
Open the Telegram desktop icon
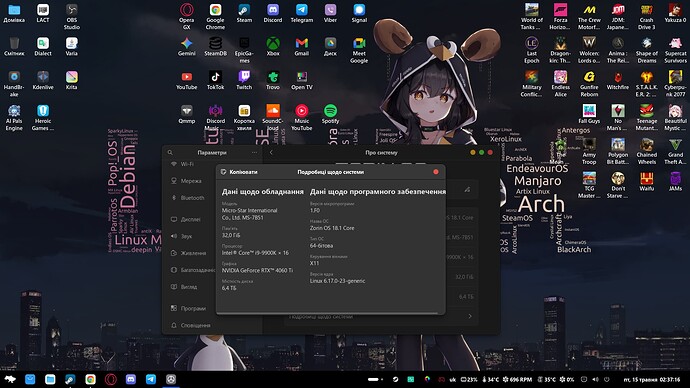302,13
